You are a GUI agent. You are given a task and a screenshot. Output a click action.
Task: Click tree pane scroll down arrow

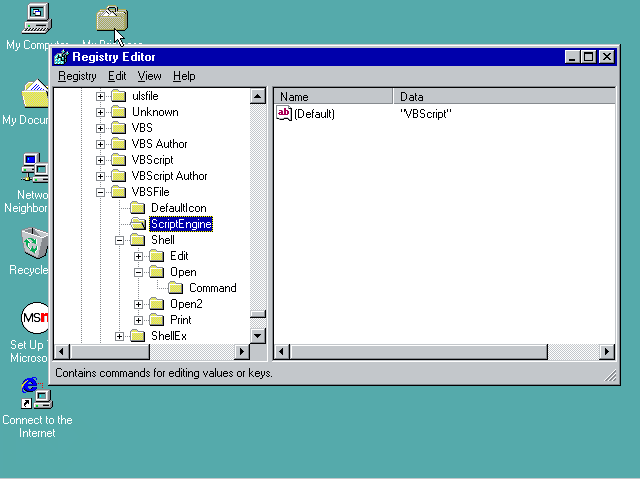pyautogui.click(x=258, y=336)
